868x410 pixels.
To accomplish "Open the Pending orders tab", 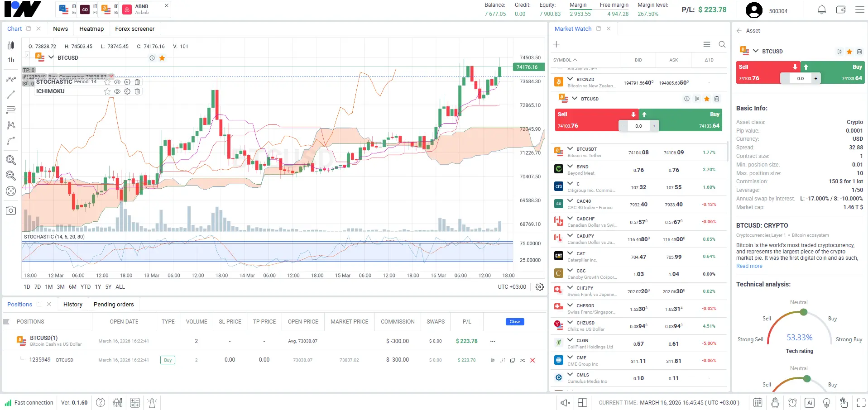I will pyautogui.click(x=114, y=305).
